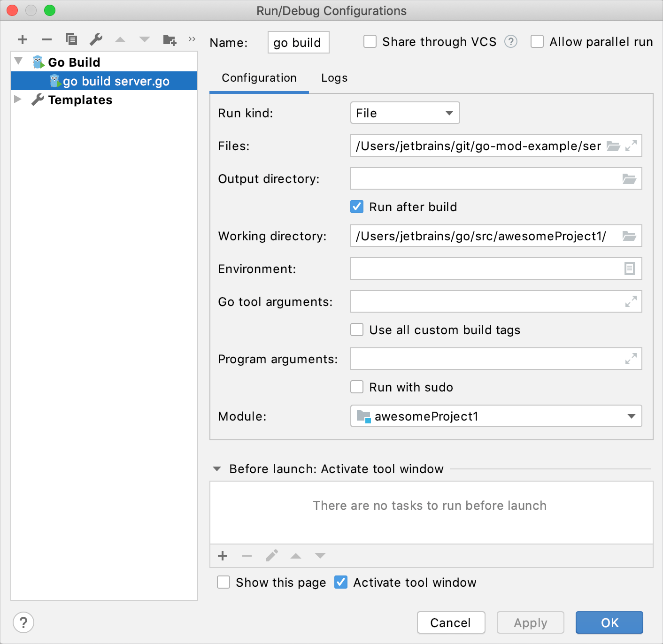Enable the Share through VCS checkbox

(x=370, y=42)
